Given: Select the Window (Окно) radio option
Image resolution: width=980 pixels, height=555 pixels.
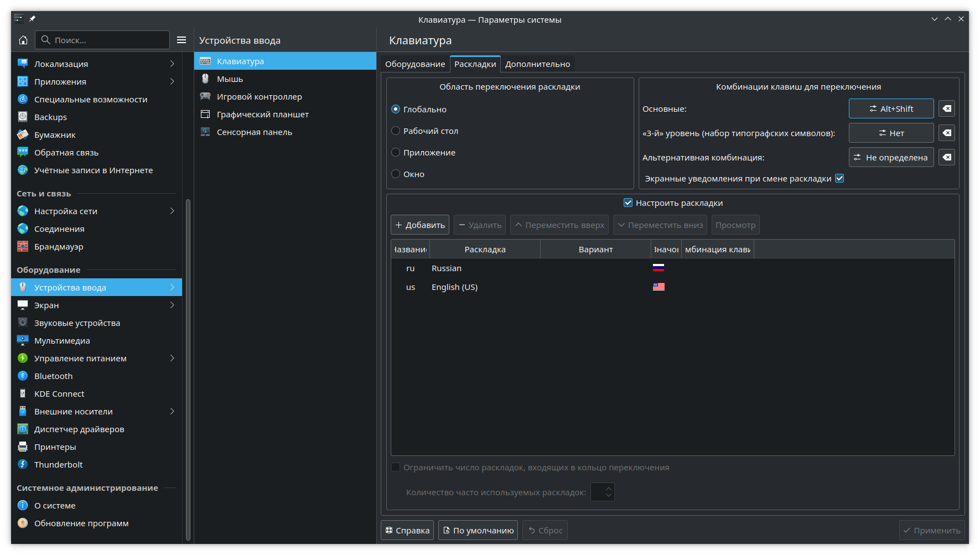Looking at the screenshot, I should 396,174.
